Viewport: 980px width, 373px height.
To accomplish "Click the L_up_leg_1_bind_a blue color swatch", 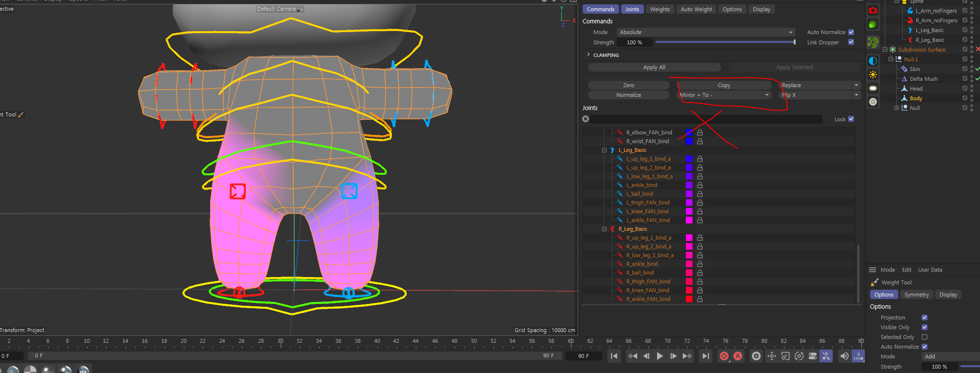I will pyautogui.click(x=689, y=159).
